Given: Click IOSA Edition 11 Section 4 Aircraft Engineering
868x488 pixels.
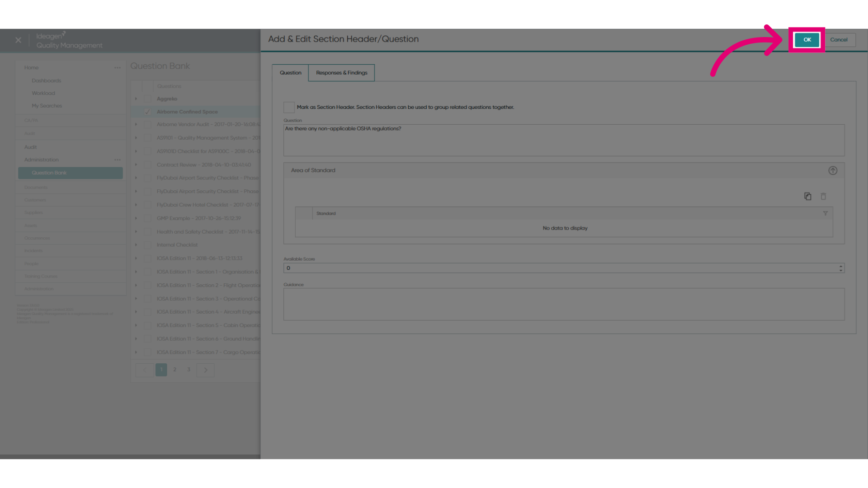Looking at the screenshot, I should 208,312.
